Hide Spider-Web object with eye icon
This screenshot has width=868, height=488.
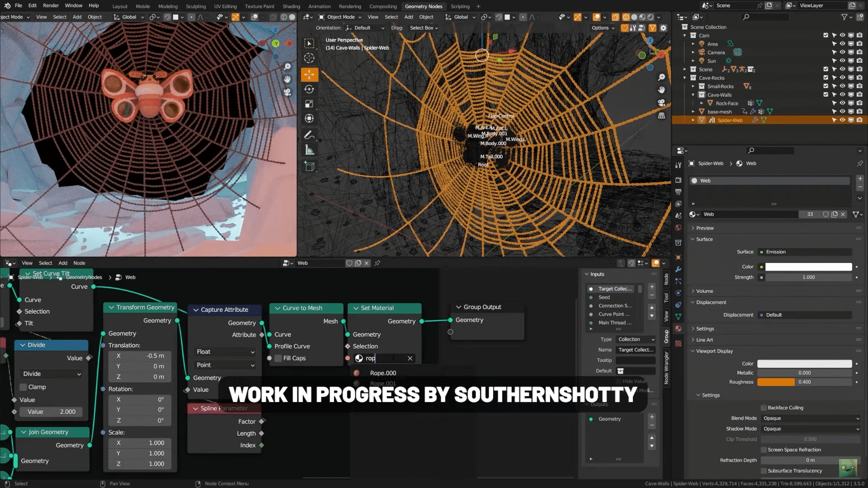842,120
